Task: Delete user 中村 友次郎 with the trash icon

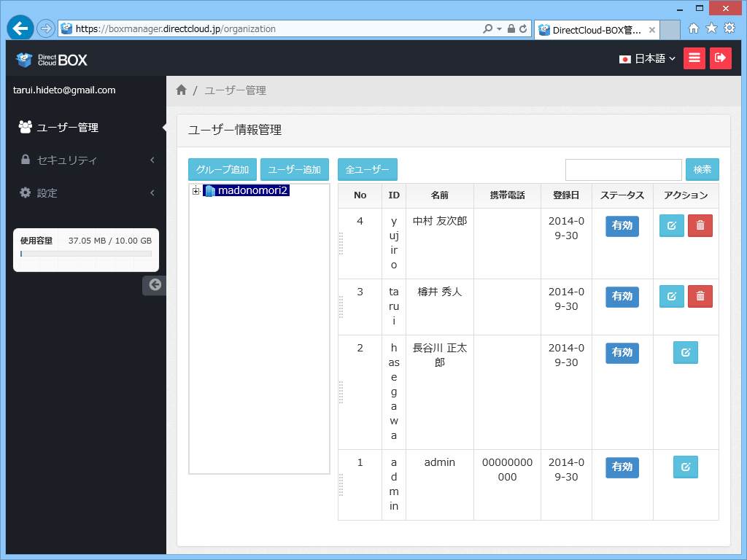Action: point(700,225)
